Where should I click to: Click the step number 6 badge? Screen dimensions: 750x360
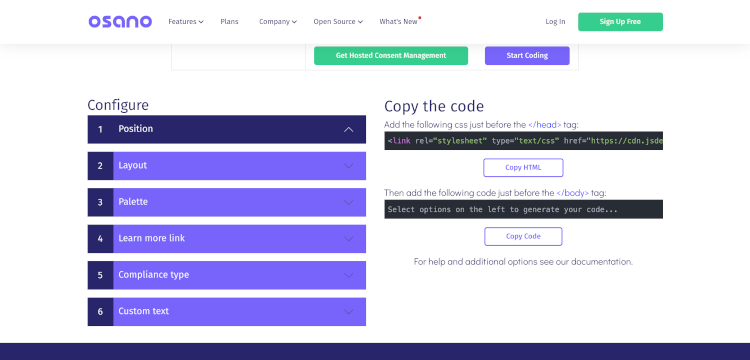click(x=100, y=312)
